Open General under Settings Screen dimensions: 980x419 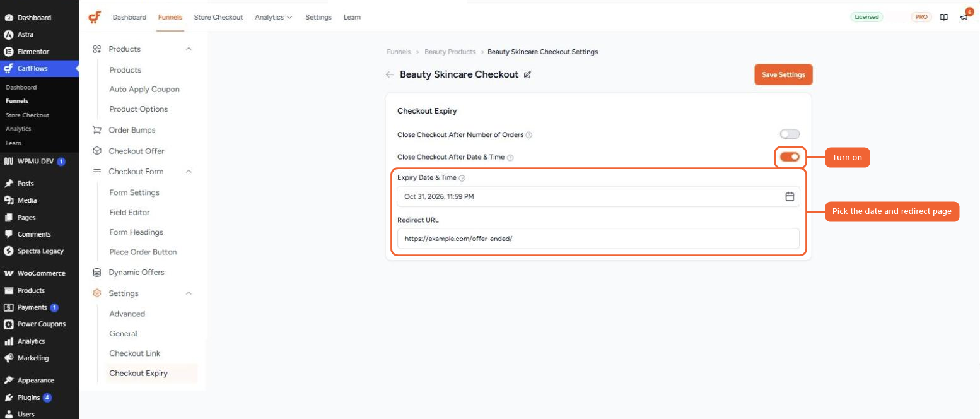pyautogui.click(x=123, y=334)
